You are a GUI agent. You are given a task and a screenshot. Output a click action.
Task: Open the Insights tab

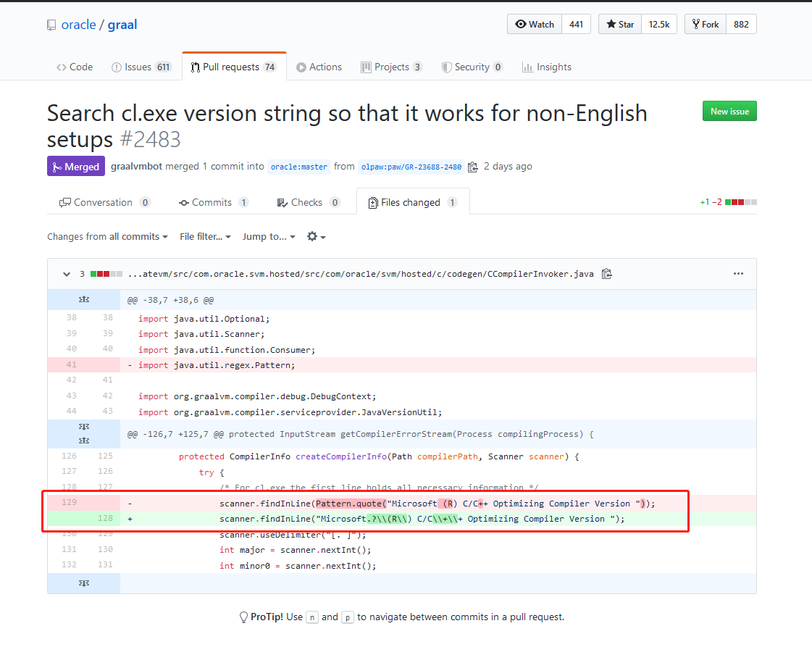547,67
